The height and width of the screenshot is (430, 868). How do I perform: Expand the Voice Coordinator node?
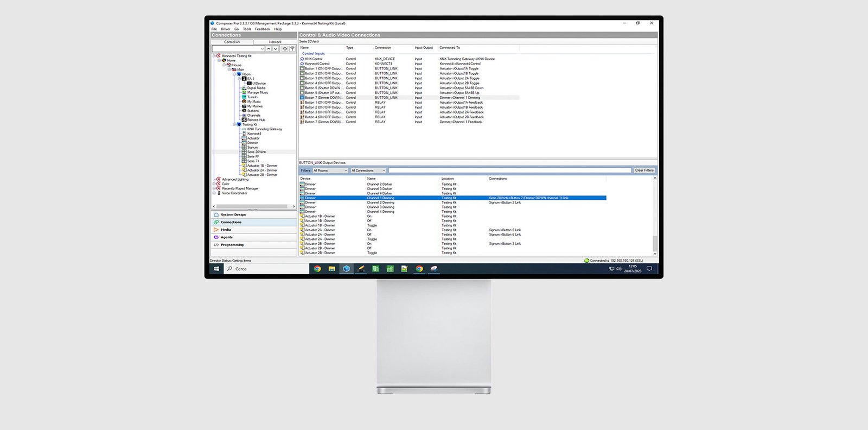214,193
